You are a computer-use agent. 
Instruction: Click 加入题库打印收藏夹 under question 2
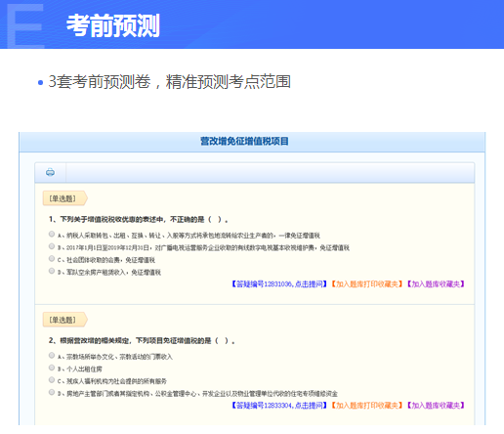(x=367, y=406)
